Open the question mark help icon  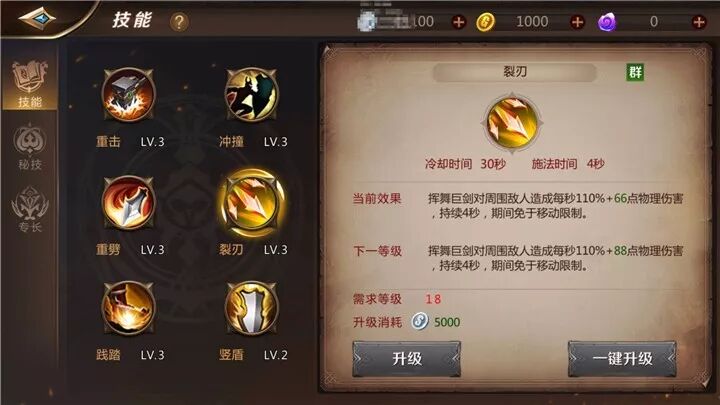(179, 22)
